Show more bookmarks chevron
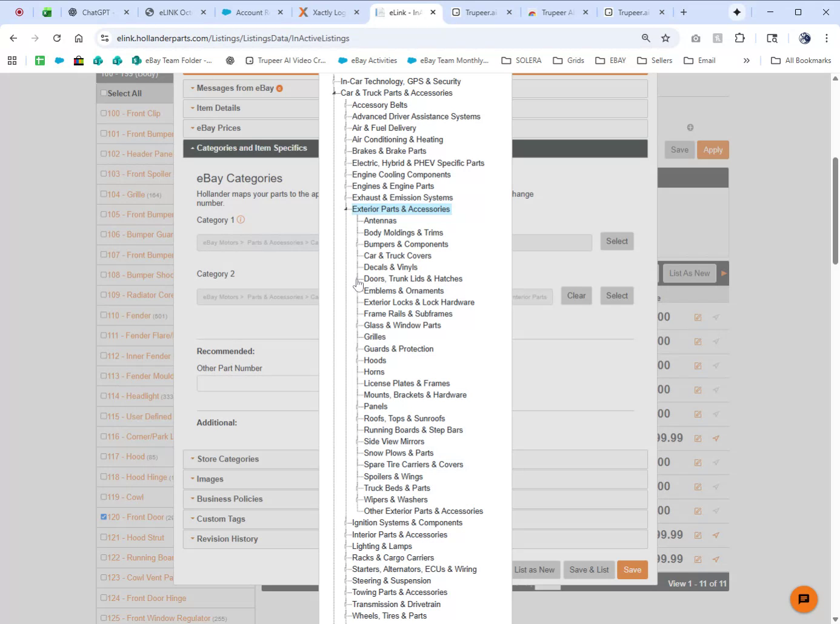This screenshot has height=624, width=840. point(747,61)
